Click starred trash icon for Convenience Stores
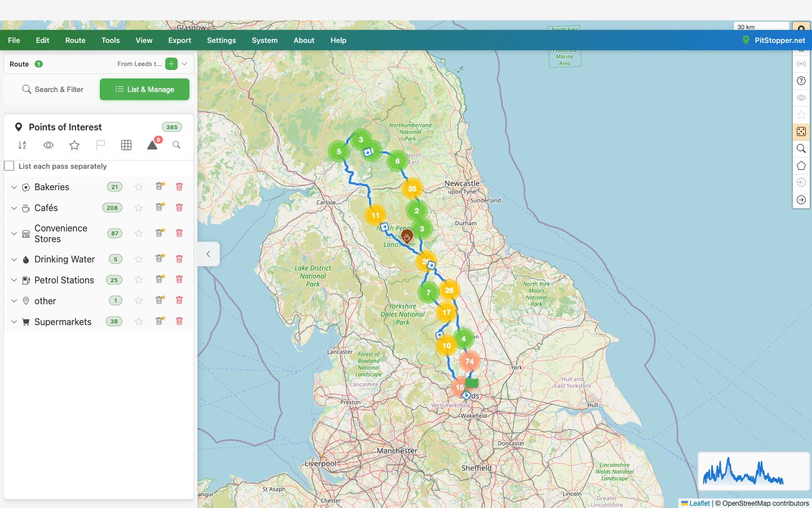Viewport: 812px width, 508px height. click(160, 233)
